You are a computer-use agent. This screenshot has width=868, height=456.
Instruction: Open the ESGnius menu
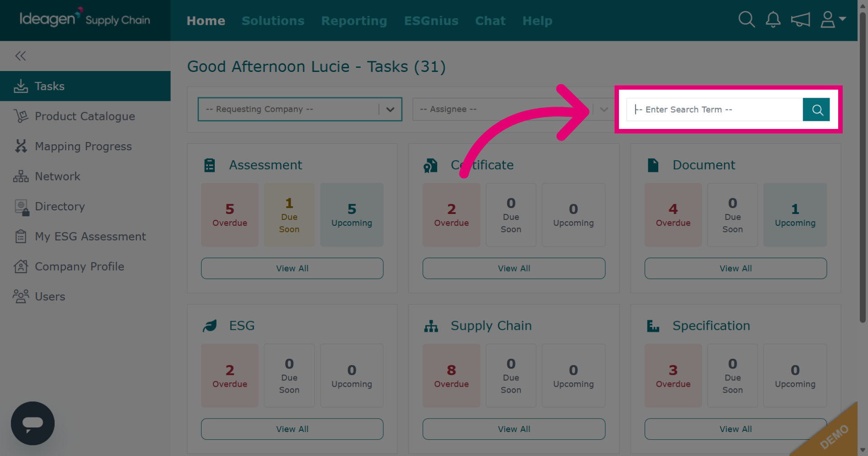(431, 21)
